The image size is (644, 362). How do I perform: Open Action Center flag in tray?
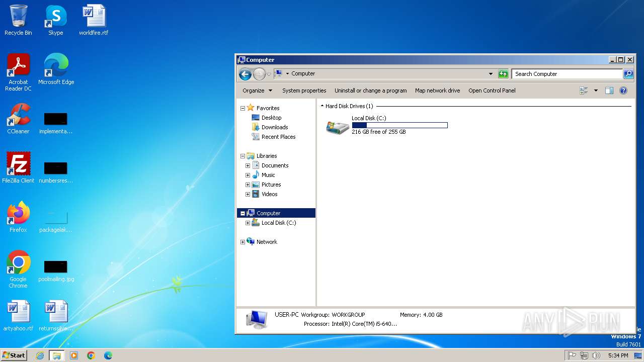572,355
